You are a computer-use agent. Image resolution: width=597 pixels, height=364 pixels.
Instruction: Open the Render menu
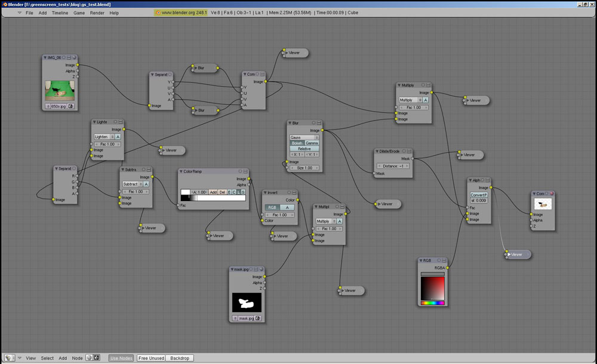pyautogui.click(x=97, y=13)
